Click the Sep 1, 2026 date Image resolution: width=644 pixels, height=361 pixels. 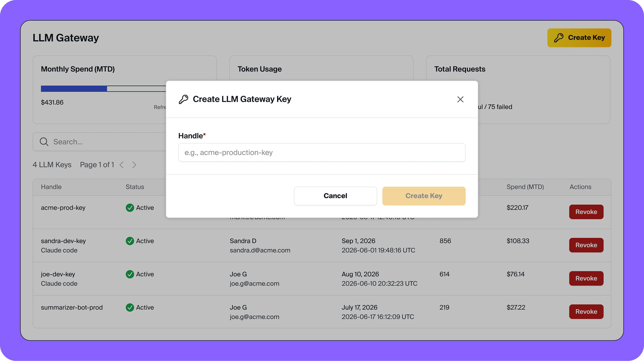[358, 241]
